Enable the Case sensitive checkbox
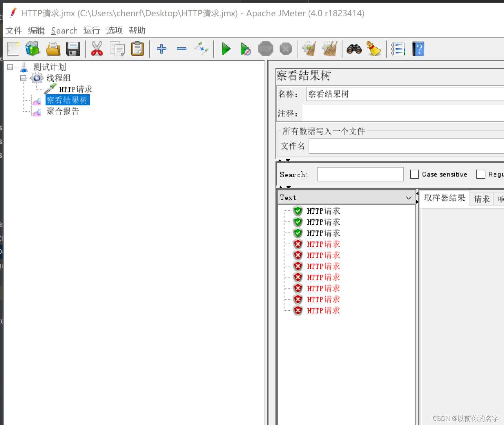The image size is (504, 425). (415, 174)
